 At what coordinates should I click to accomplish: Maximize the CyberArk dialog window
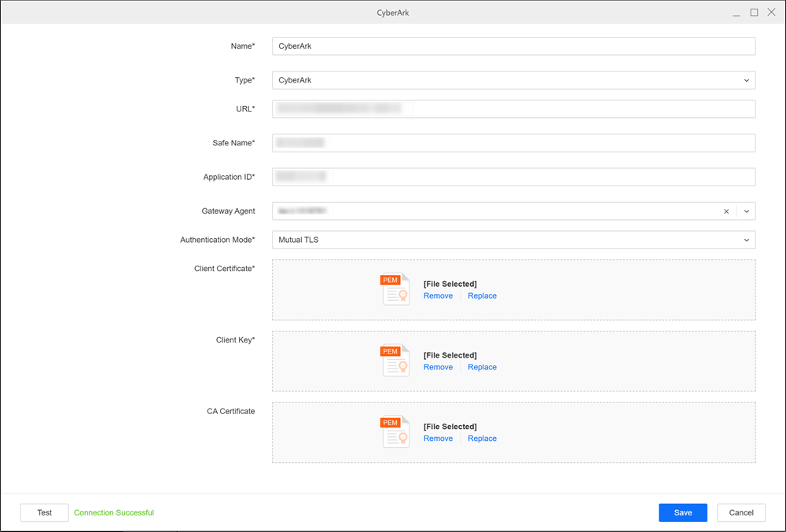point(754,13)
